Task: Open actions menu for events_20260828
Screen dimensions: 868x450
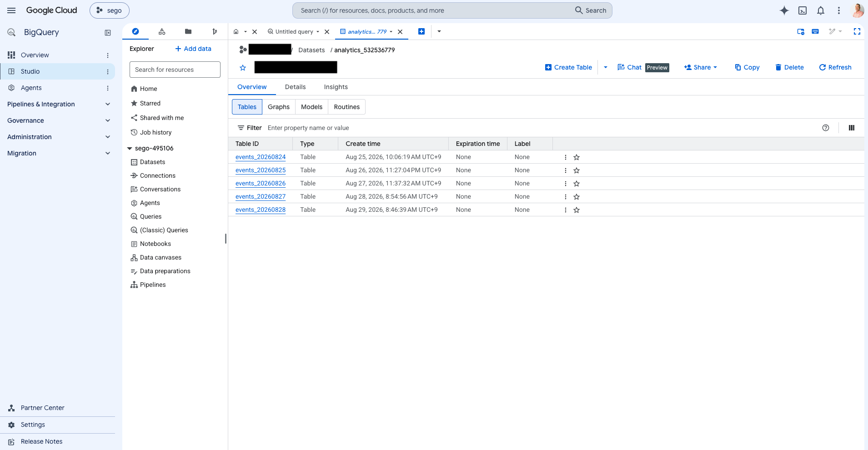Action: coord(566,210)
